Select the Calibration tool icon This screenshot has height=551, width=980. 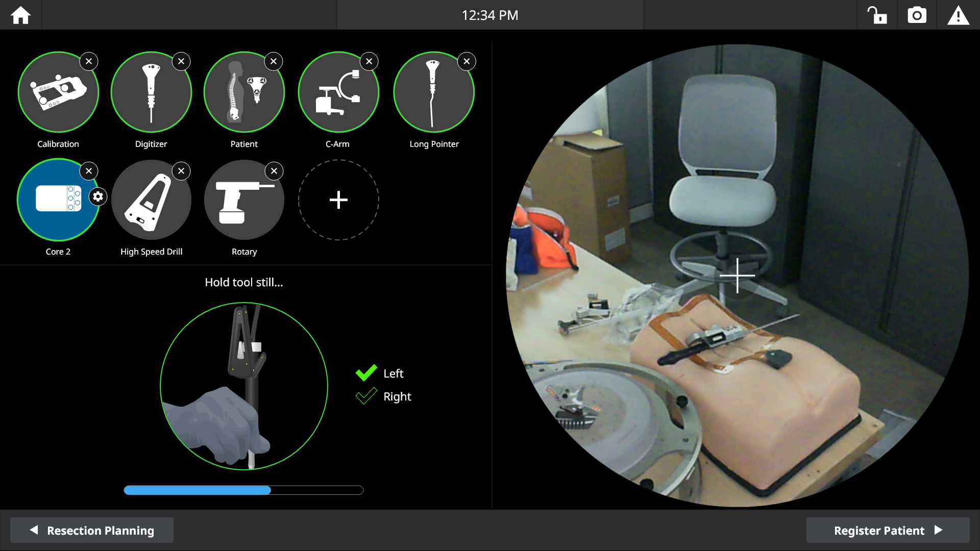58,92
